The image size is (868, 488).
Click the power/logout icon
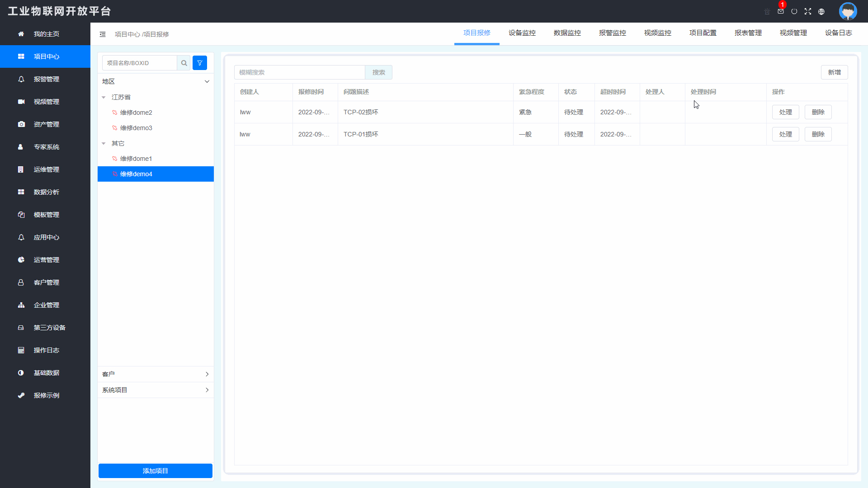tap(794, 11)
